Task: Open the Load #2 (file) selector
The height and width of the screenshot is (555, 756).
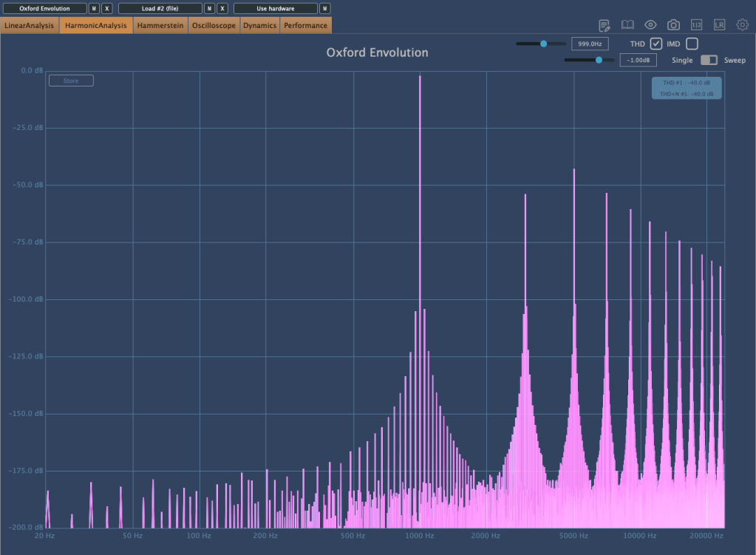Action: [x=160, y=8]
